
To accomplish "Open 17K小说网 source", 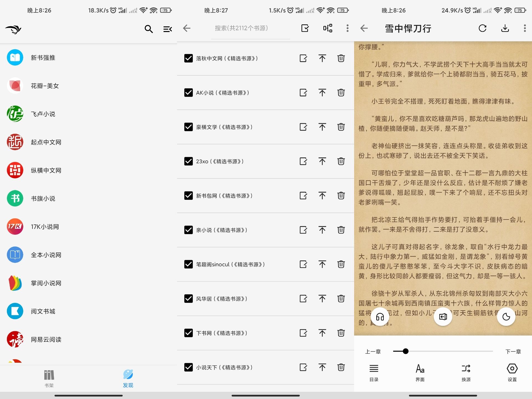I will pyautogui.click(x=88, y=227).
